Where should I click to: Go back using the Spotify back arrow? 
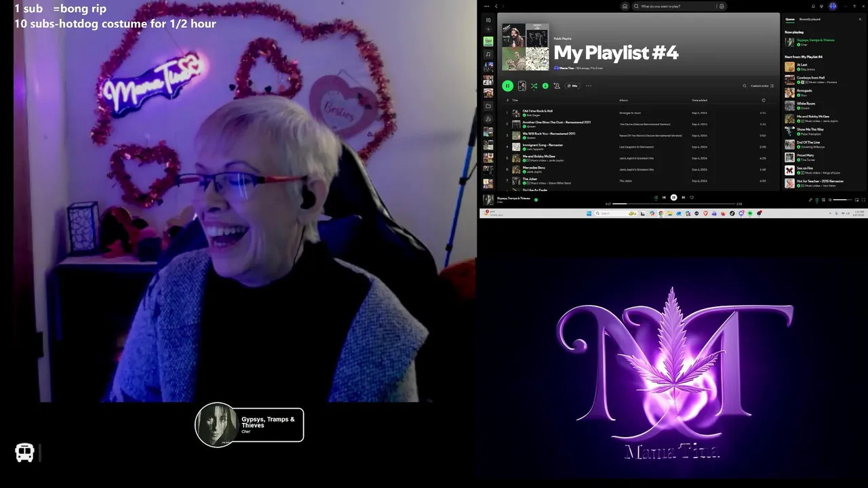tap(496, 6)
